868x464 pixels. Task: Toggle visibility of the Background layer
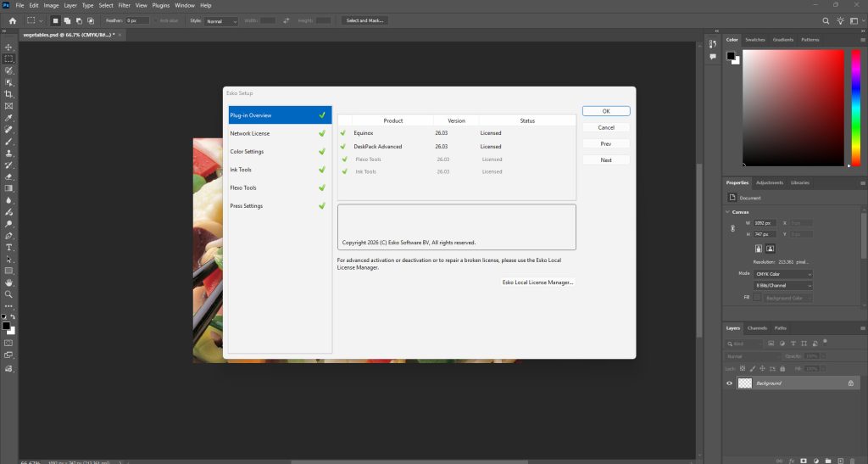pyautogui.click(x=729, y=383)
